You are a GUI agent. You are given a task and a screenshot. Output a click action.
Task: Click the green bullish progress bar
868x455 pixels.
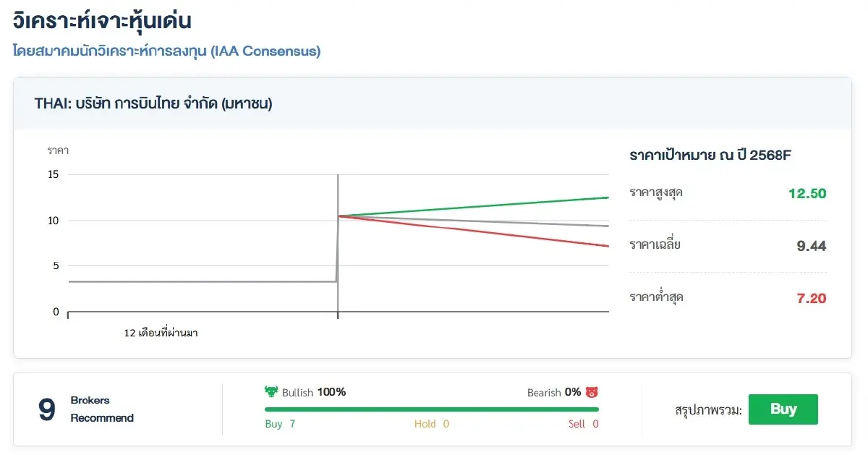click(431, 409)
